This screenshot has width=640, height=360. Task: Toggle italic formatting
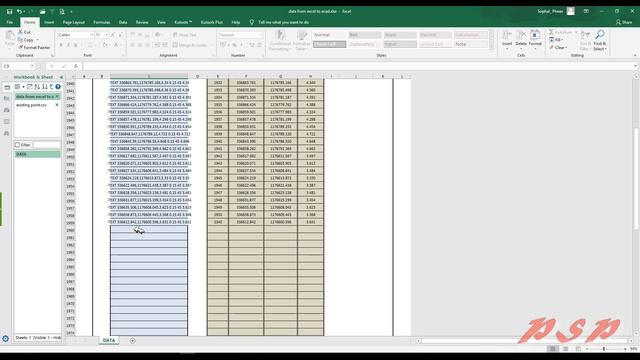pos(68,45)
